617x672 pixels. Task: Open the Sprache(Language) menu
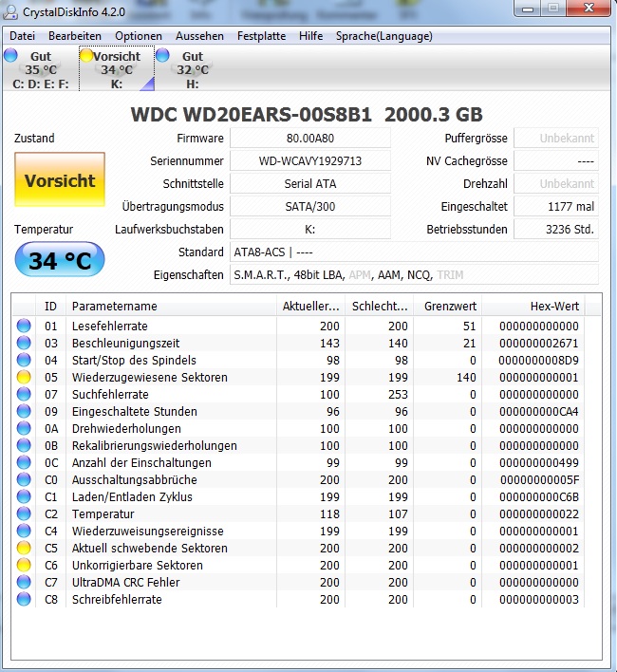pyautogui.click(x=383, y=36)
